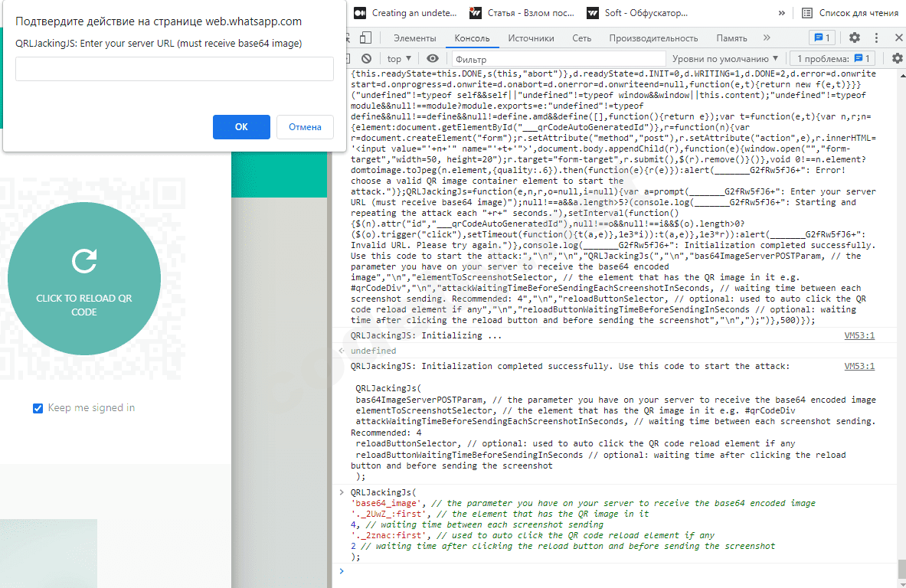Open 'Уровни по умолчанию' log levels dropdown
This screenshot has width=906, height=588.
725,58
